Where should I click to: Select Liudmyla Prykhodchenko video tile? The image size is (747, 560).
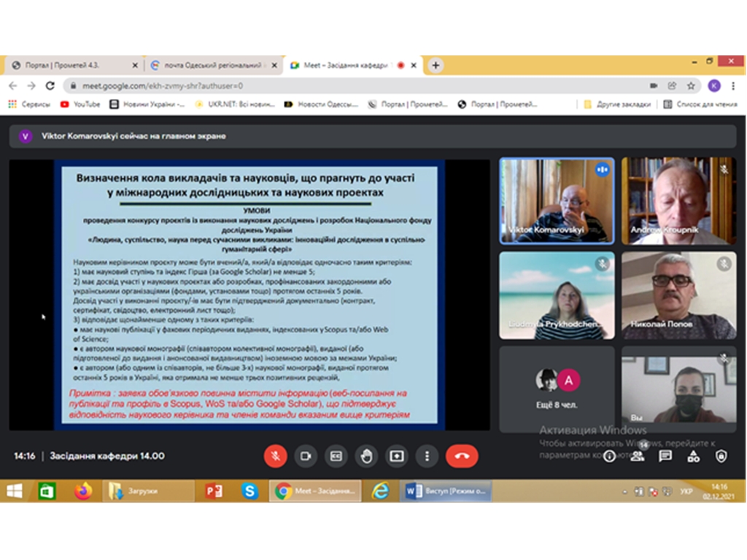[557, 295]
